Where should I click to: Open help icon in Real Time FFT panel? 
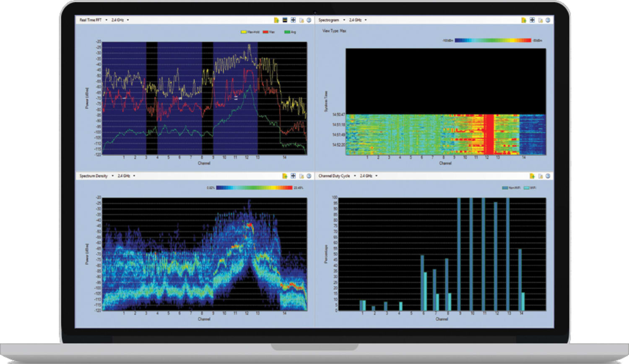309,20
